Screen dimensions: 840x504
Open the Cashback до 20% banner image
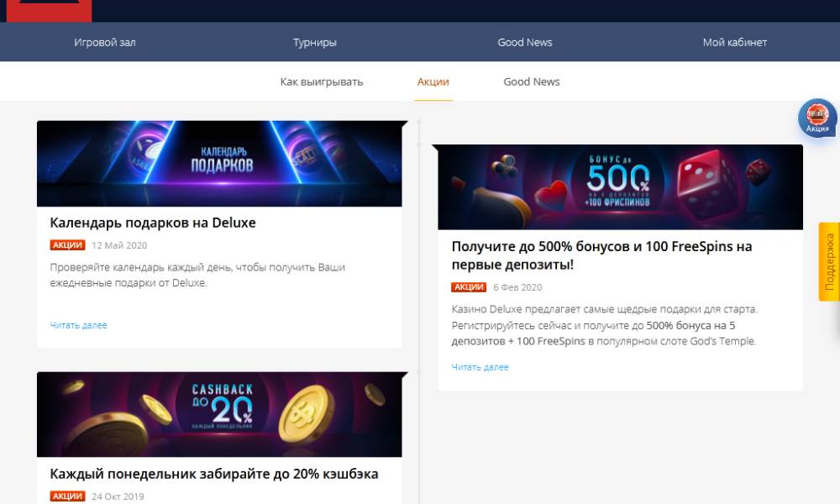point(219,415)
